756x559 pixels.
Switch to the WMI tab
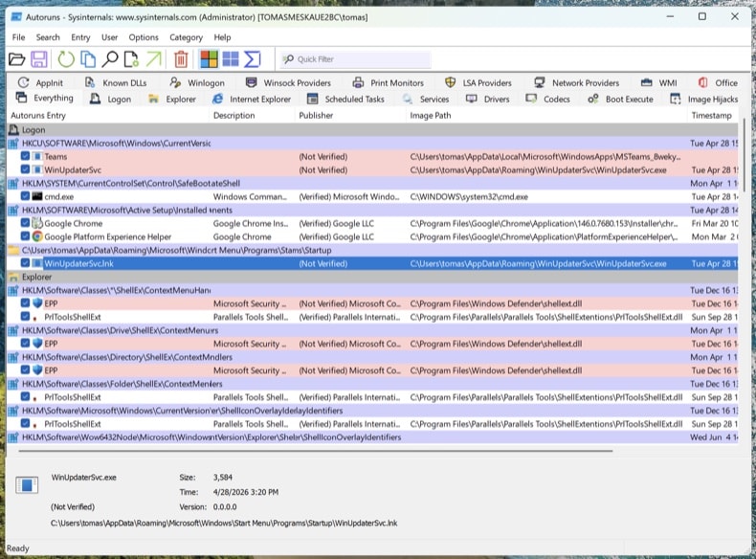(x=659, y=83)
